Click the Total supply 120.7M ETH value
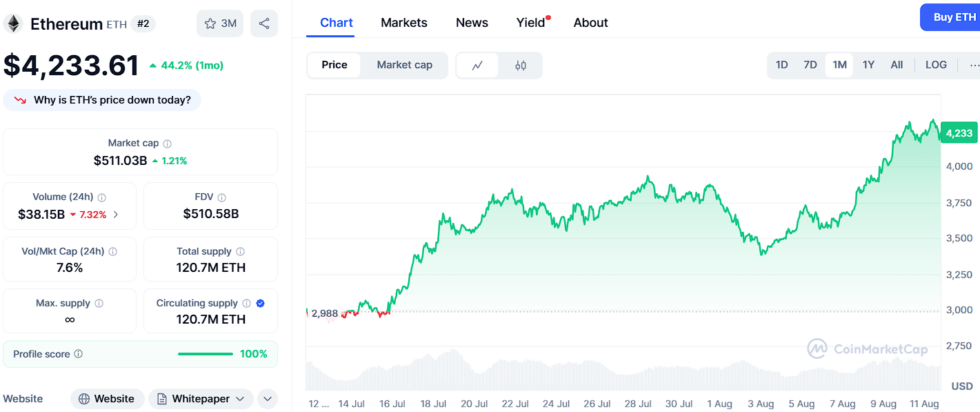This screenshot has width=980, height=412. point(211,268)
